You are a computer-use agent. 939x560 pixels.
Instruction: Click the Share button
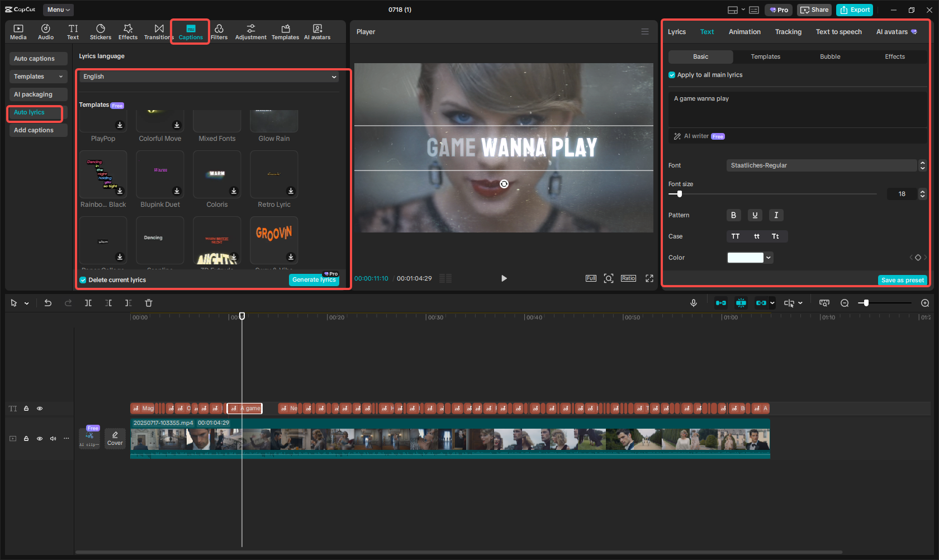814,10
